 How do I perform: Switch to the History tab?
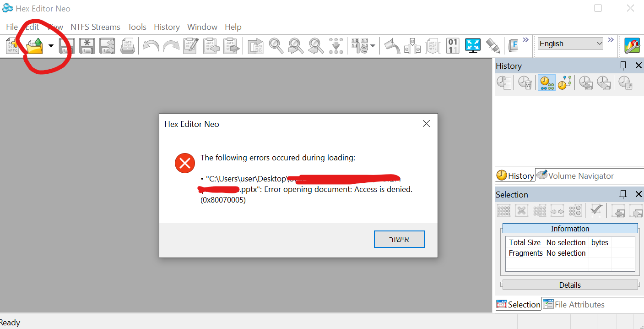click(515, 175)
